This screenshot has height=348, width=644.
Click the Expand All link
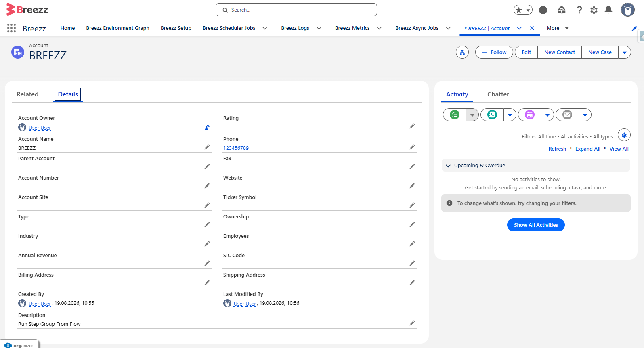point(588,149)
